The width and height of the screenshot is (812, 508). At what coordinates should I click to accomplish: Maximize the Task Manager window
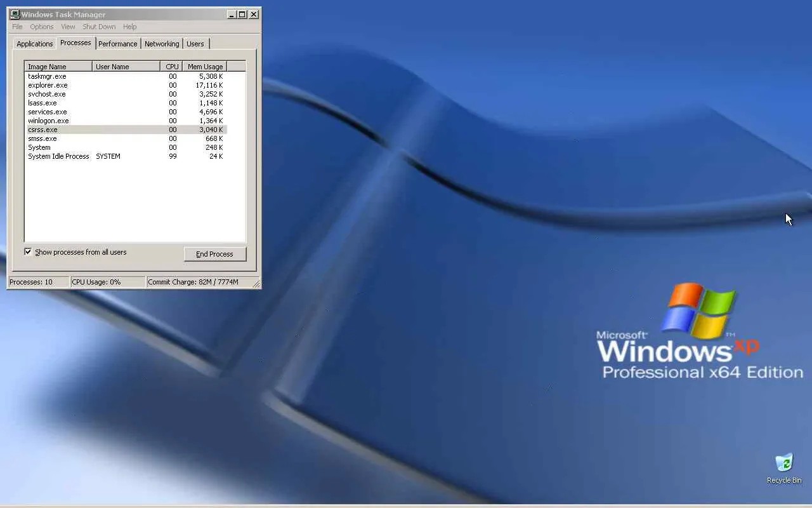point(242,14)
